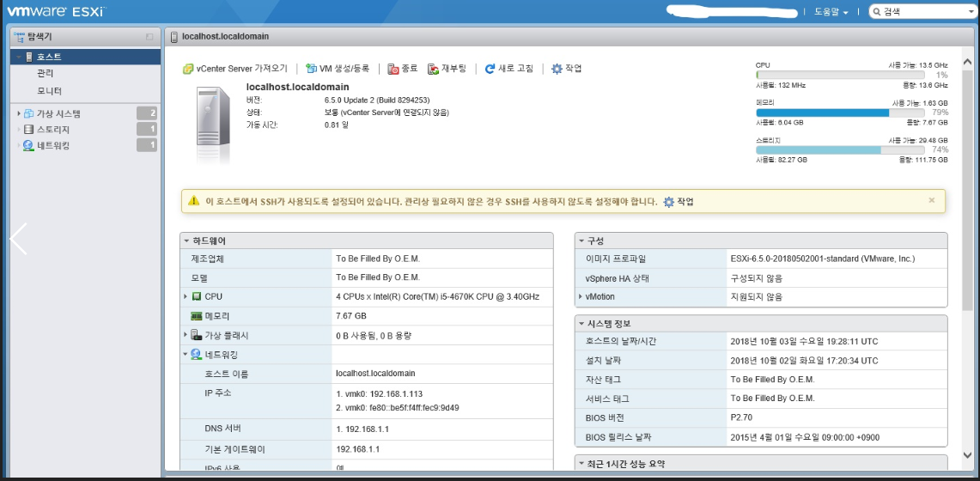980x481 pixels.
Task: Click in the 검색 search field
Action: pos(922,12)
